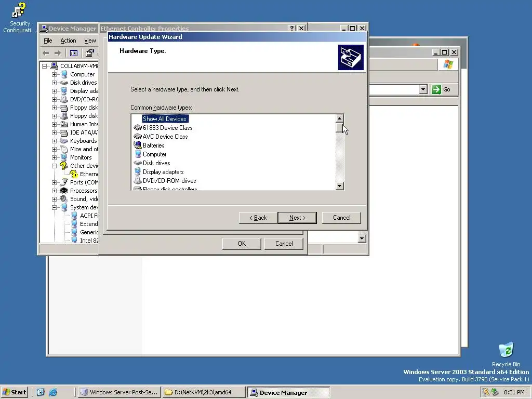Cancel the Hardware Update Wizard

pos(341,218)
